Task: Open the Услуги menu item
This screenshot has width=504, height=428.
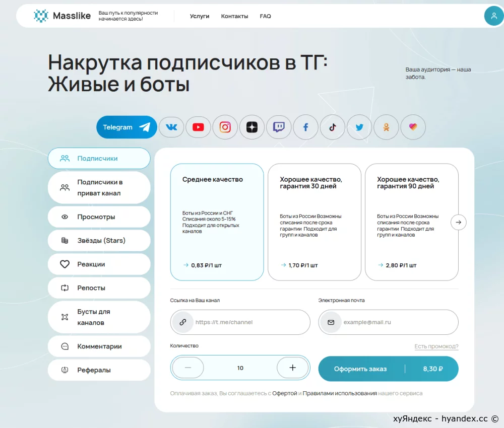Action: 200,16
